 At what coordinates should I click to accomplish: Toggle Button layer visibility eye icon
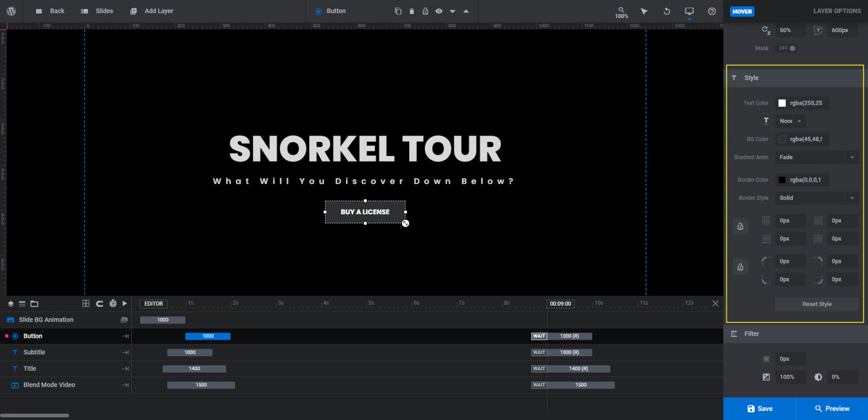point(439,11)
